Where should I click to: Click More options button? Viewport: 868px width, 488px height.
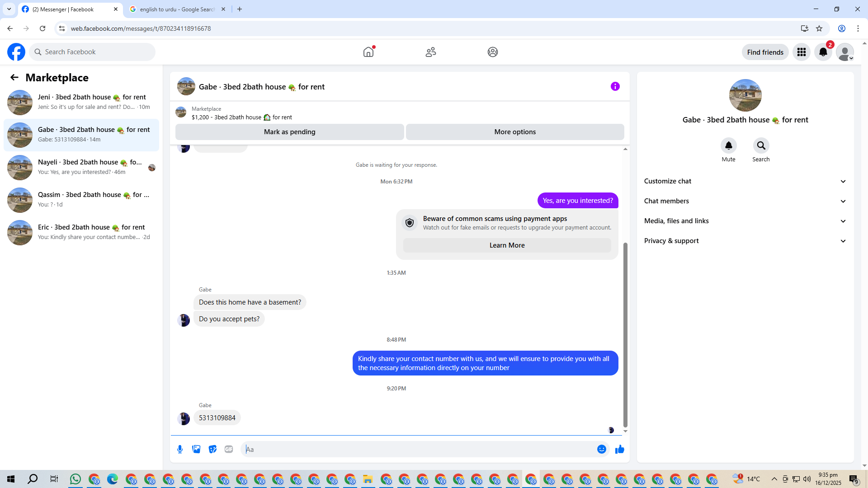click(515, 132)
